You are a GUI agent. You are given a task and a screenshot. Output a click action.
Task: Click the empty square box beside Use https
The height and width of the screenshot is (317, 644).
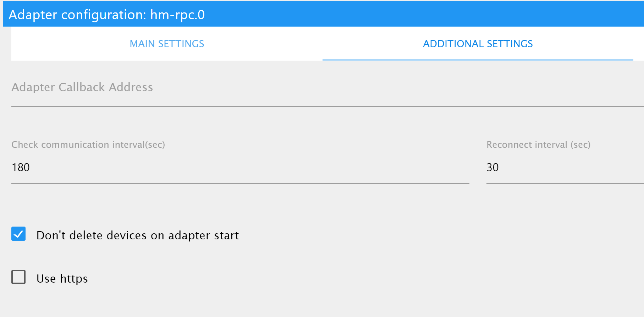tap(18, 277)
